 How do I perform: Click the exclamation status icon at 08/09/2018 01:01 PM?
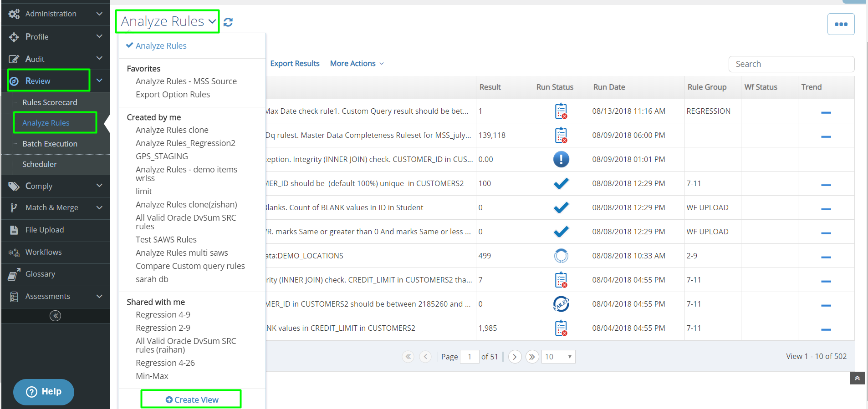click(561, 159)
